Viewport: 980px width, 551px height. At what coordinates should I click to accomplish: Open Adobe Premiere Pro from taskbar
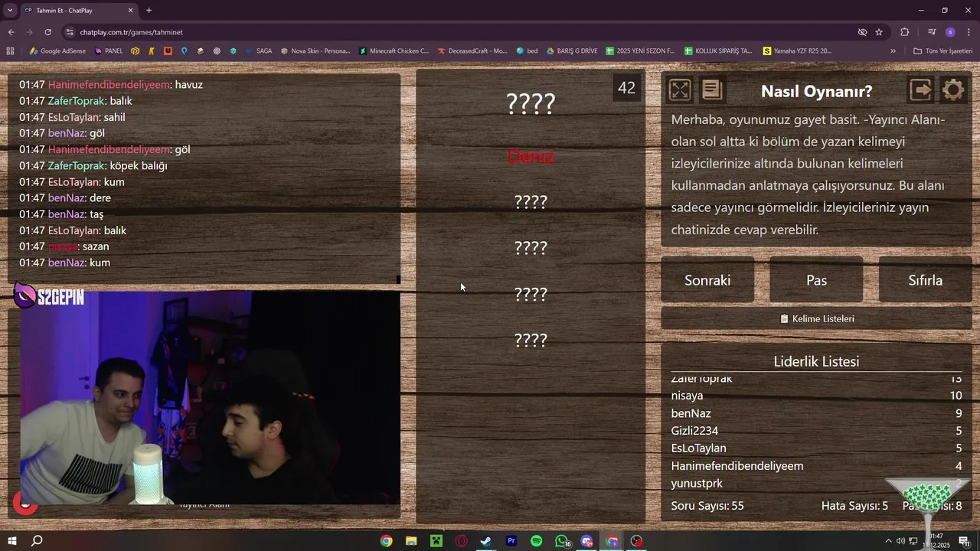(x=511, y=541)
